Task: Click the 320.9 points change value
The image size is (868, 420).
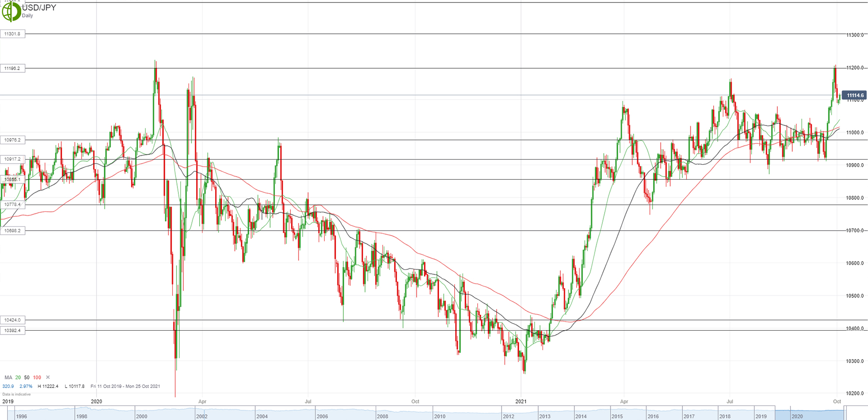Action: [x=8, y=386]
